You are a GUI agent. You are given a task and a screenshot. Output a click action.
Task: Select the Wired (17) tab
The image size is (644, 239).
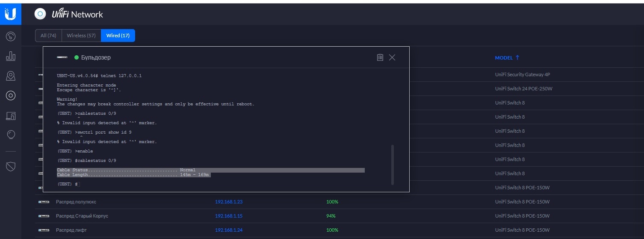[118, 36]
